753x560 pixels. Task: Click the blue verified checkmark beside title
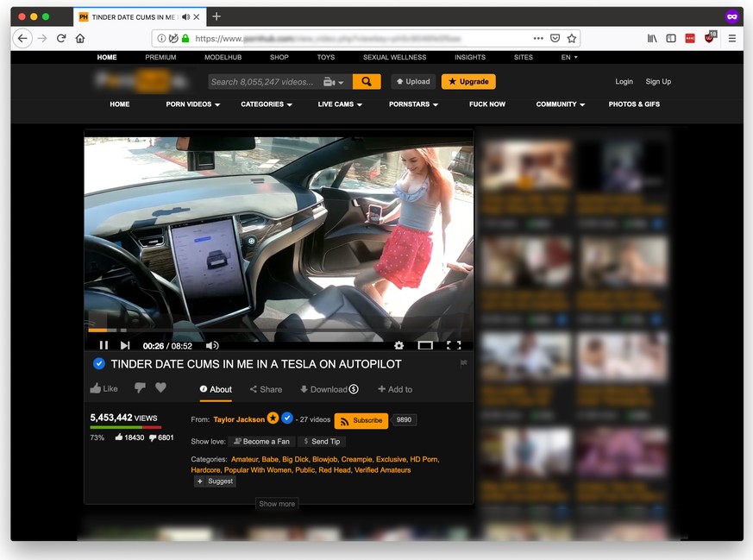tap(99, 363)
